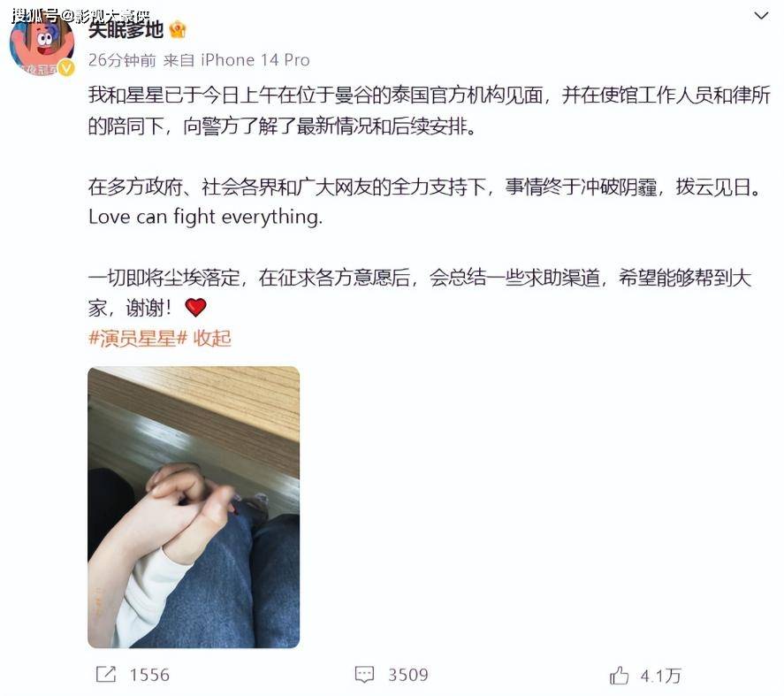
Task: Click the first paragraph of post text
Action: pyautogui.click(x=429, y=110)
